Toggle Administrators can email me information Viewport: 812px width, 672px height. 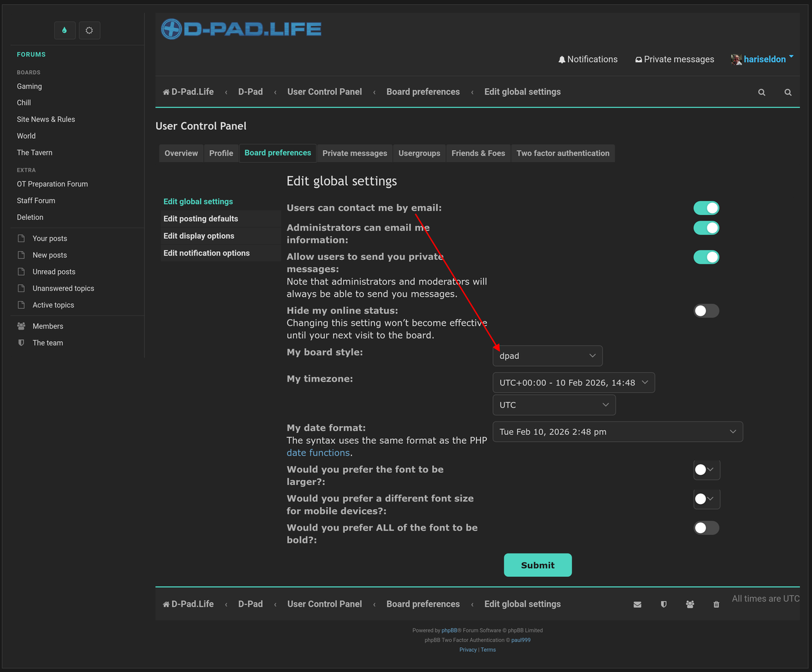(x=706, y=228)
